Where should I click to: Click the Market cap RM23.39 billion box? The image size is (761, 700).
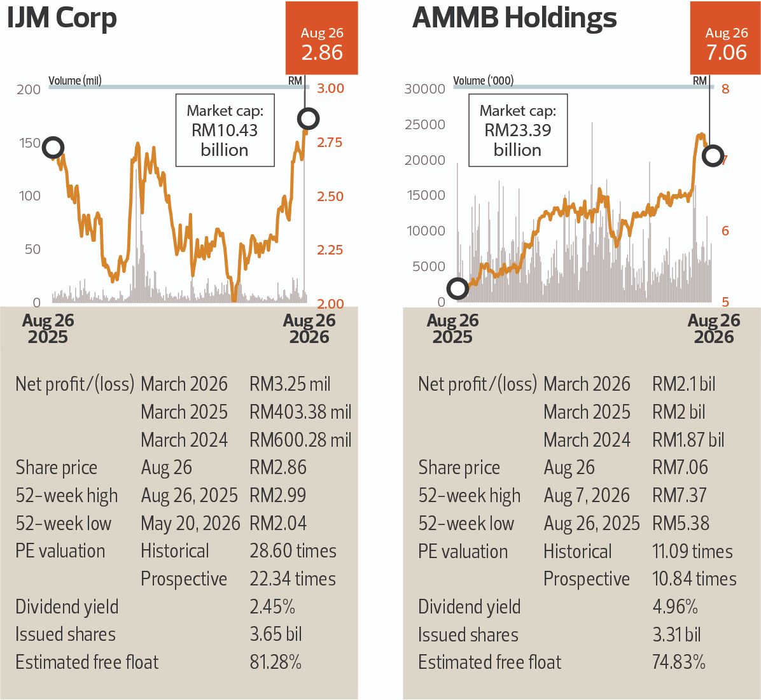518,130
